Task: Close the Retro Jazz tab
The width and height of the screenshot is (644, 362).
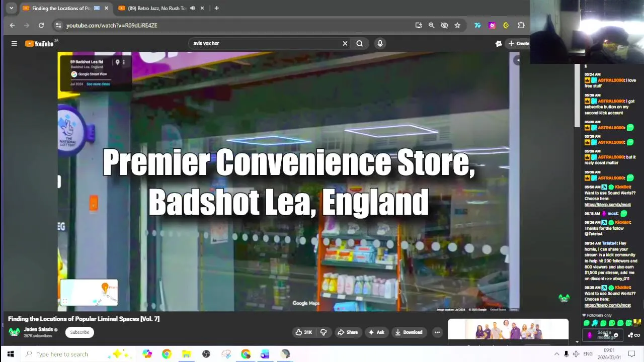Action: pos(202,8)
